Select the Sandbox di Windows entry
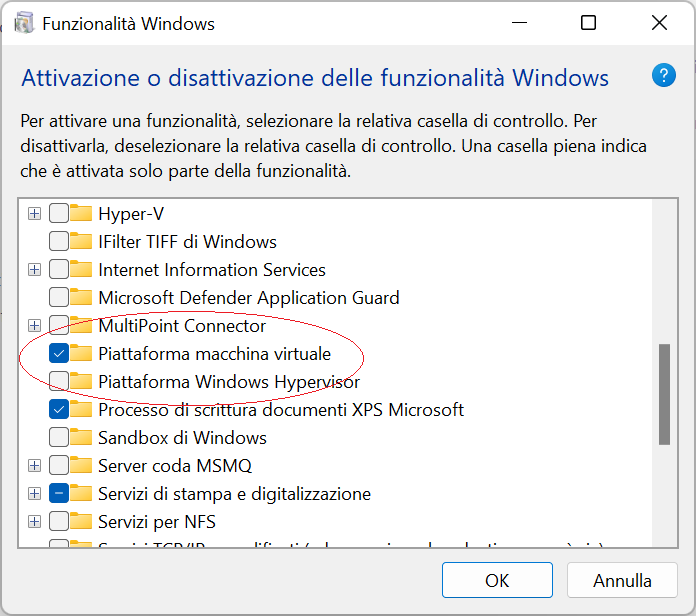 (x=182, y=438)
